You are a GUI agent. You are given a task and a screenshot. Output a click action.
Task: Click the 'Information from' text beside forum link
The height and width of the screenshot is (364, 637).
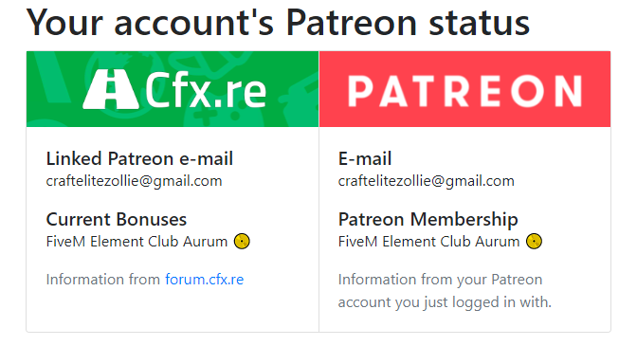coord(103,280)
